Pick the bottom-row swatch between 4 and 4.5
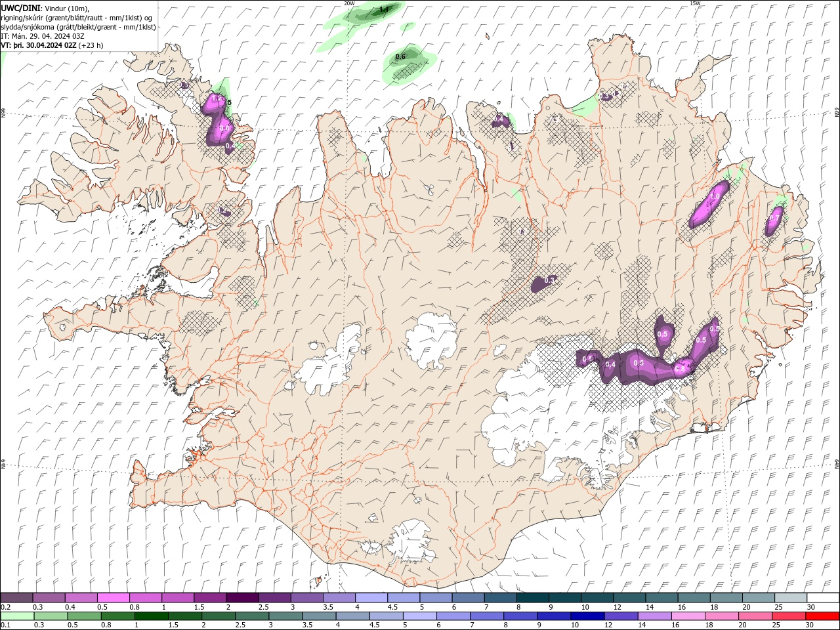This screenshot has width=840, height=630. coord(354,616)
